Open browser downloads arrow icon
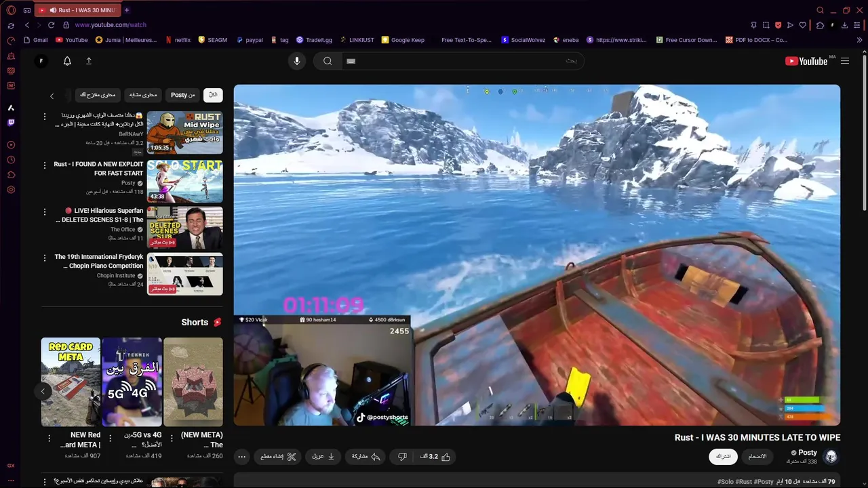Viewport: 868px width, 488px height. tap(845, 25)
